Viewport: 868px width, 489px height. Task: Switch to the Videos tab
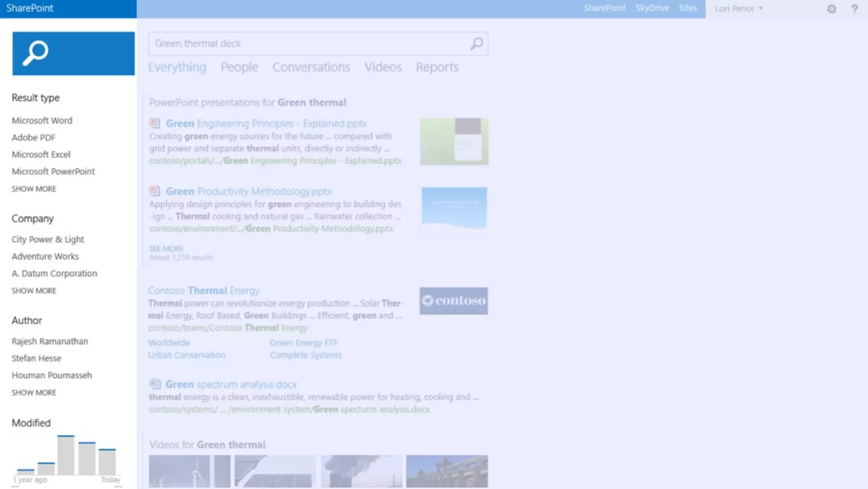383,67
